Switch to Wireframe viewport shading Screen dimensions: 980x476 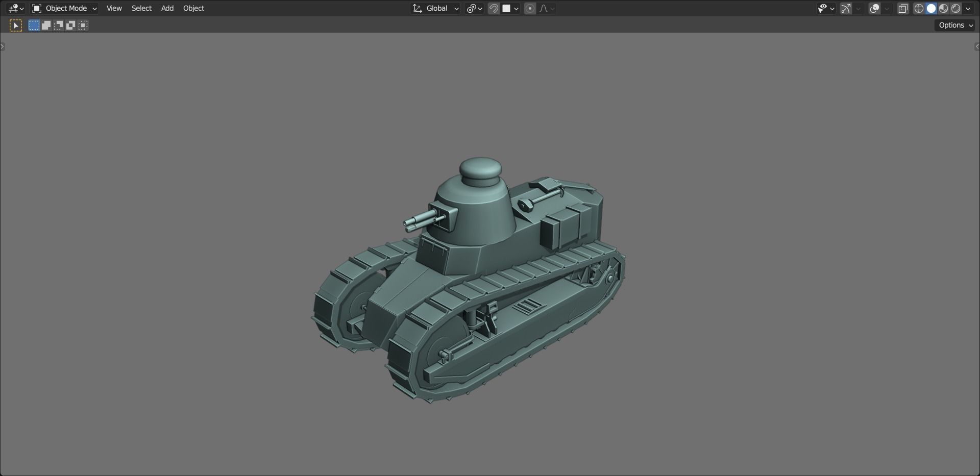[x=919, y=8]
